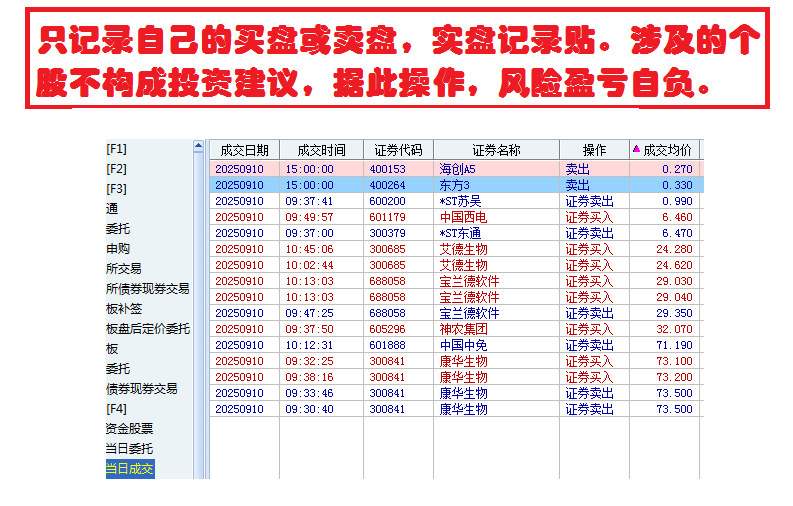Click the average price 73.100
The height and width of the screenshot is (506, 793).
(674, 361)
